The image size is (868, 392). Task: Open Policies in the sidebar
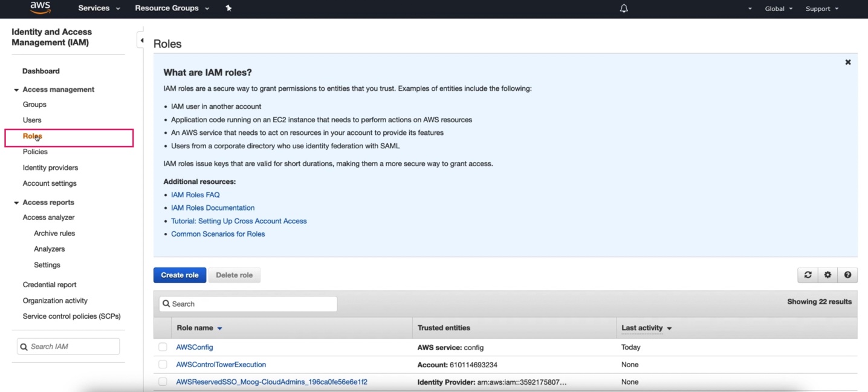coord(35,151)
